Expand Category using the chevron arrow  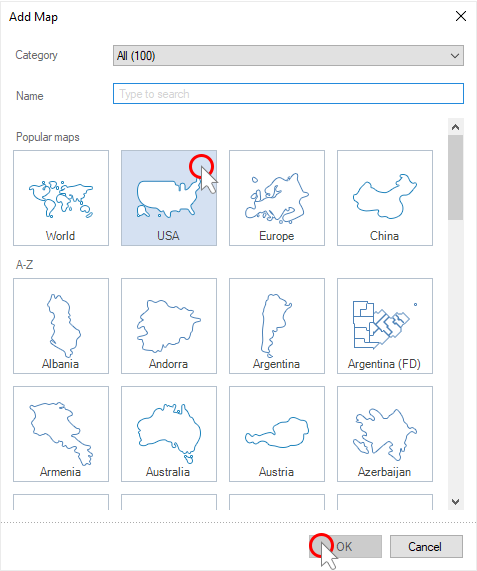[454, 56]
